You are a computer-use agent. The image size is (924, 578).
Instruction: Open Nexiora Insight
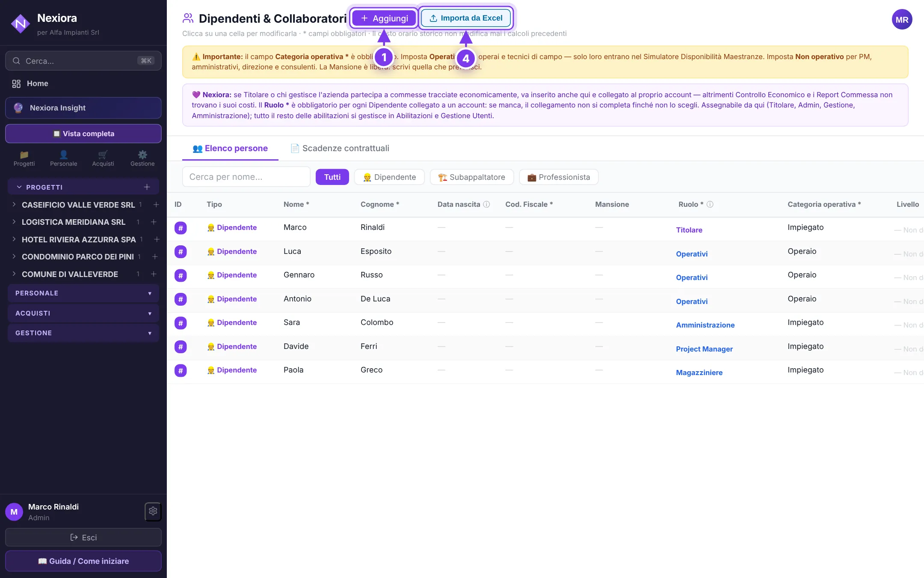pos(83,108)
